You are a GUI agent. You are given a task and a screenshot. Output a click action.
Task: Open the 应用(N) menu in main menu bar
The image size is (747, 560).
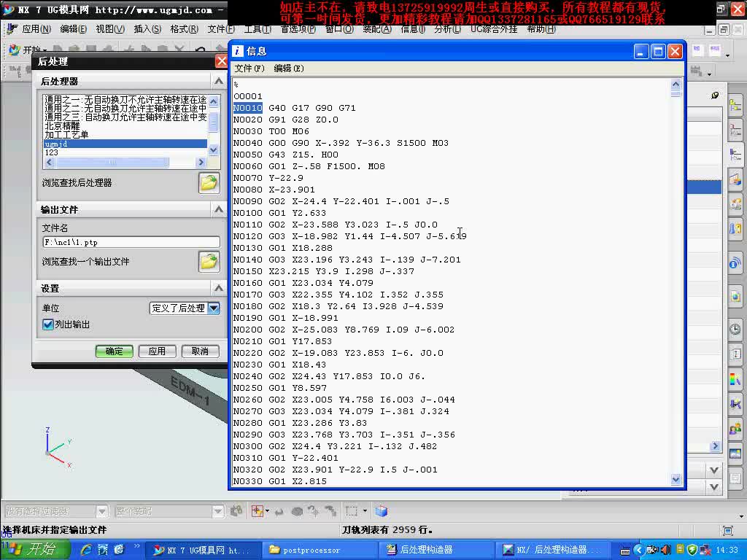[36, 29]
